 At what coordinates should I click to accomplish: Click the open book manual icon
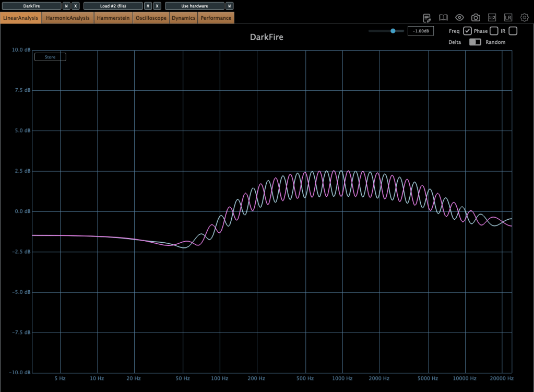[443, 18]
